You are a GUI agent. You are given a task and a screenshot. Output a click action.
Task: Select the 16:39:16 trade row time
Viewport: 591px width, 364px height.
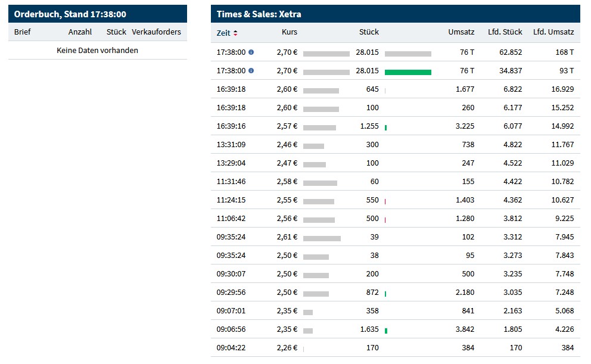[231, 126]
